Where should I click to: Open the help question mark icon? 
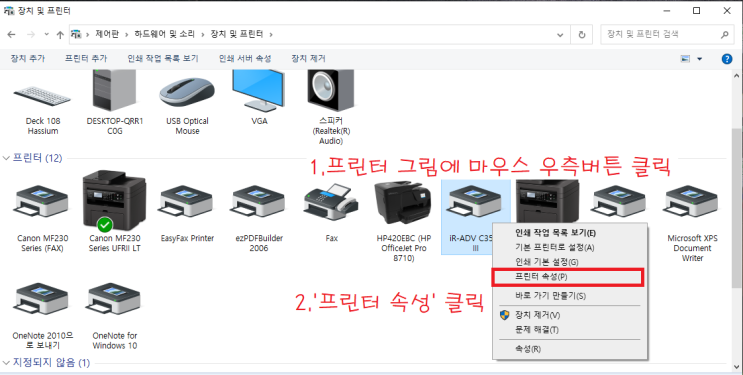(726, 59)
